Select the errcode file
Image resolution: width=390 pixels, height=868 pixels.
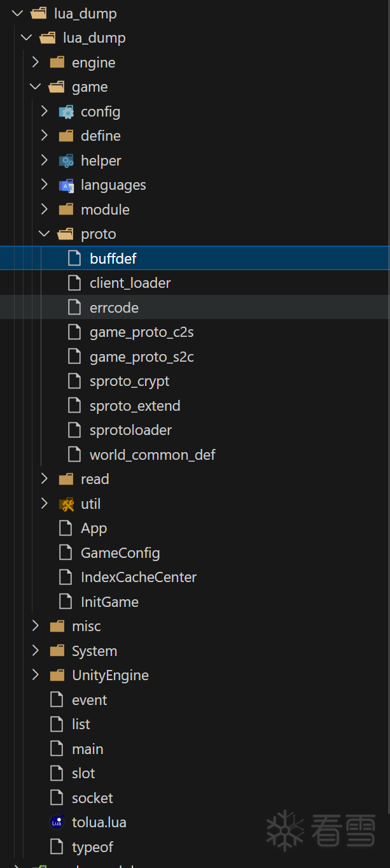pos(114,308)
